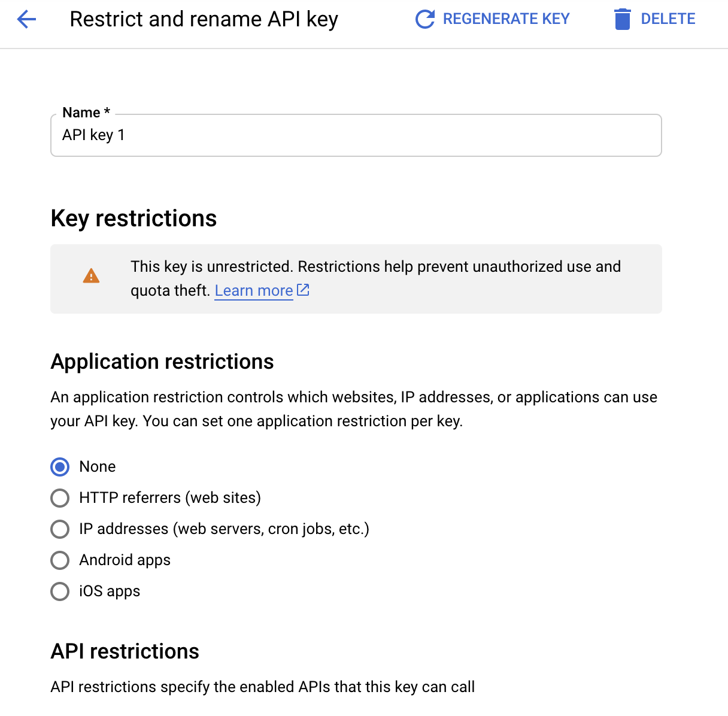Image resolution: width=728 pixels, height=716 pixels.
Task: Click the external link icon beside Learn more
Action: pyautogui.click(x=304, y=290)
